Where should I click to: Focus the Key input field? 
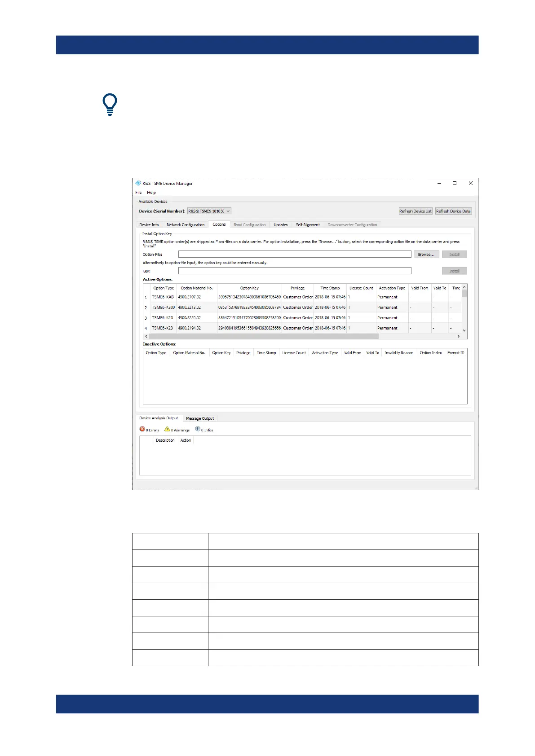click(x=295, y=271)
